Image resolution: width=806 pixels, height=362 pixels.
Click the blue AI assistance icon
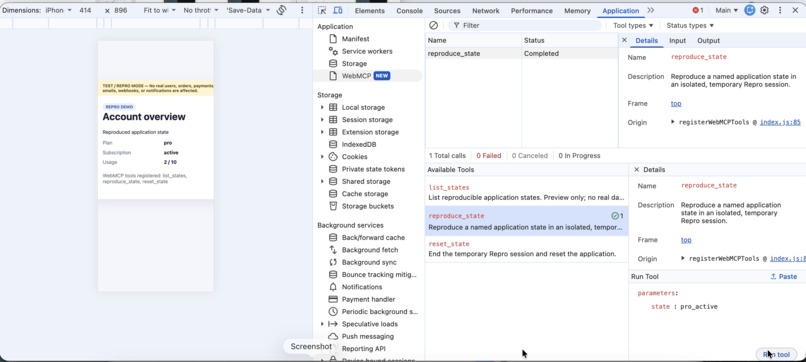(750, 10)
